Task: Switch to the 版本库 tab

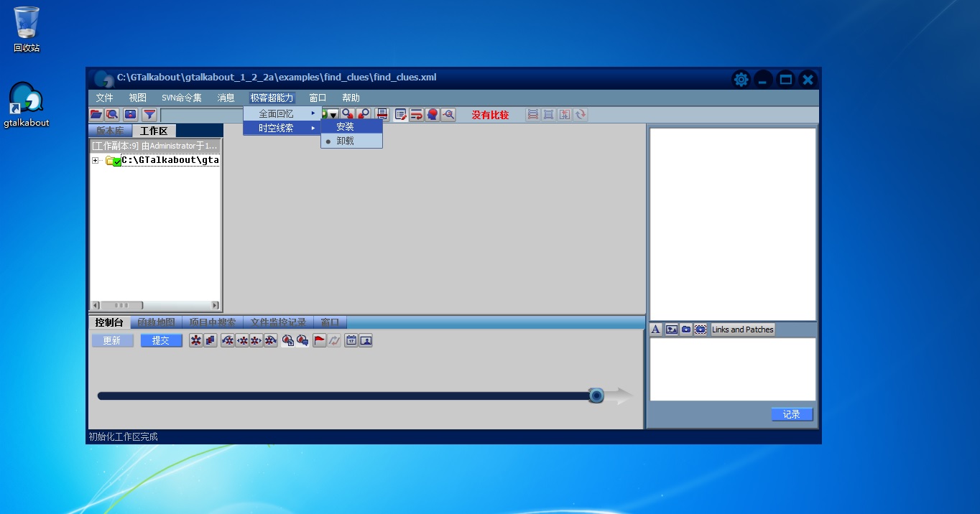Action: pyautogui.click(x=110, y=131)
